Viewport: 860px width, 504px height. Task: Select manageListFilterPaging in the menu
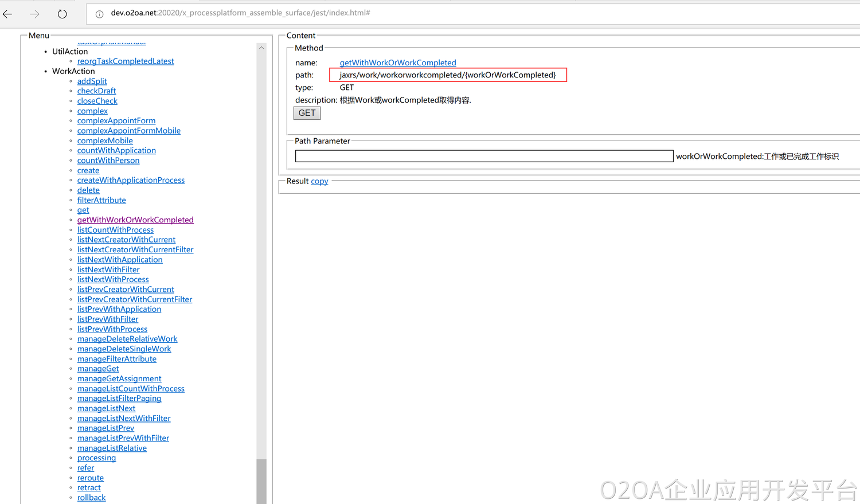click(119, 398)
